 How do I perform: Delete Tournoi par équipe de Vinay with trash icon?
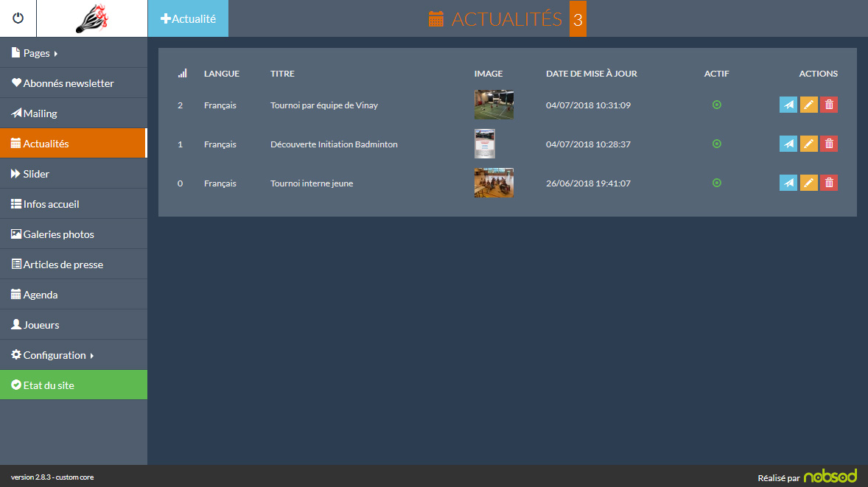[829, 105]
